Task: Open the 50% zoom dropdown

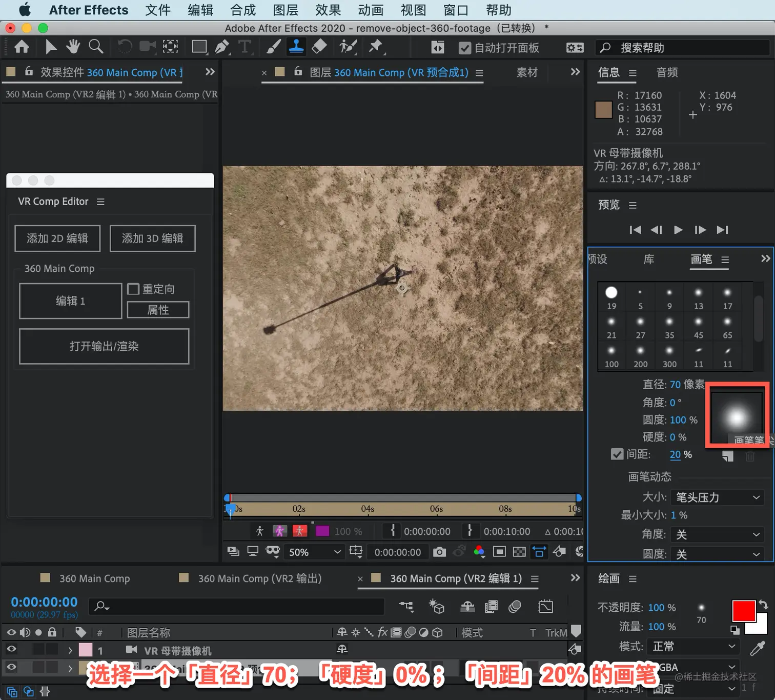Action: coord(314,552)
